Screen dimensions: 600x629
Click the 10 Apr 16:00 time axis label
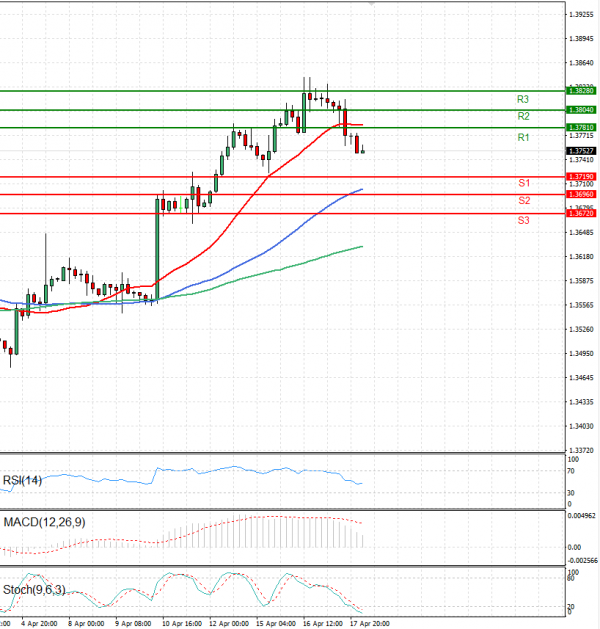coord(182,624)
